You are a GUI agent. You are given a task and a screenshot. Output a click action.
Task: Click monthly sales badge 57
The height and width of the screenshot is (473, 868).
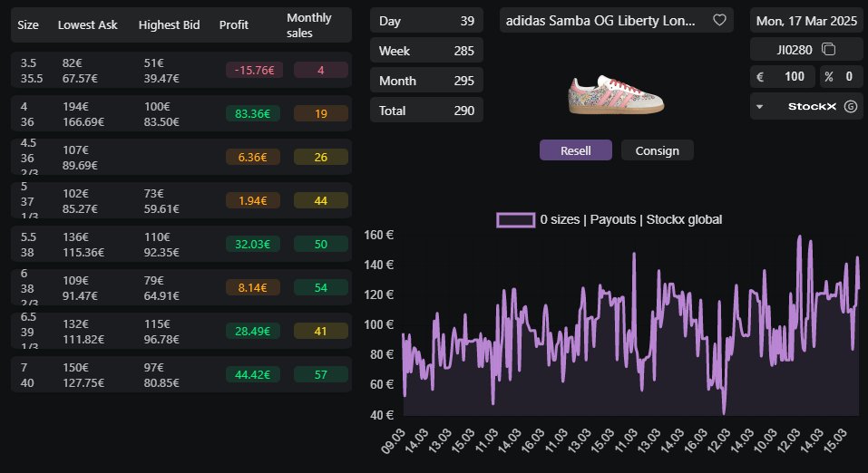(x=320, y=374)
